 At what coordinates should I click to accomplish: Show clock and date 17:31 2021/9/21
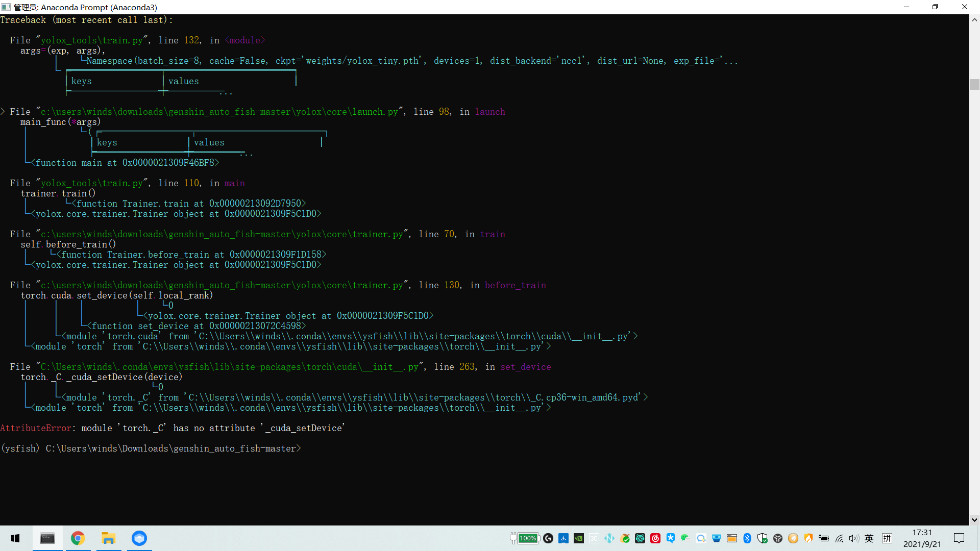click(x=922, y=538)
